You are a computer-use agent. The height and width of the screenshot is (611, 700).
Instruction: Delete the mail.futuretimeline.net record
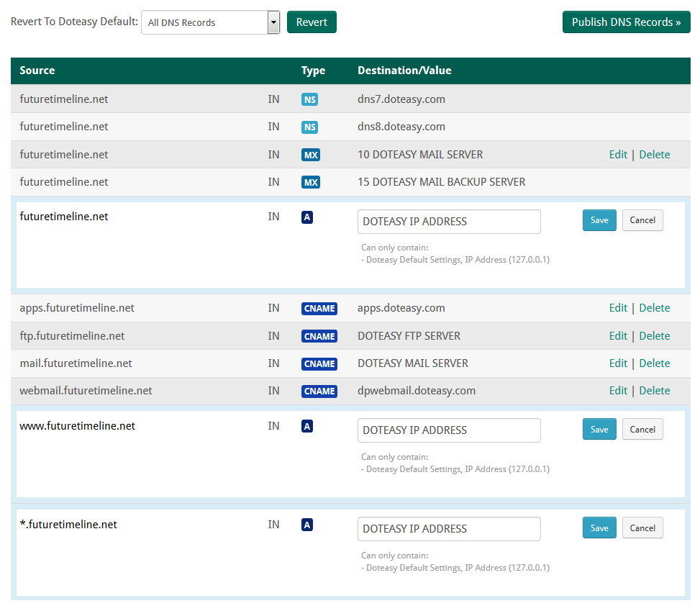click(x=655, y=363)
